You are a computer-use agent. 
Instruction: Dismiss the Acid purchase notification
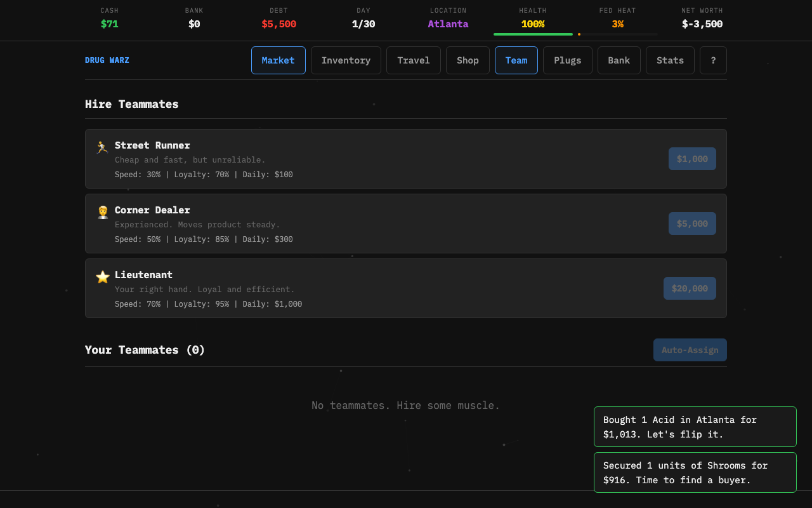point(695,426)
